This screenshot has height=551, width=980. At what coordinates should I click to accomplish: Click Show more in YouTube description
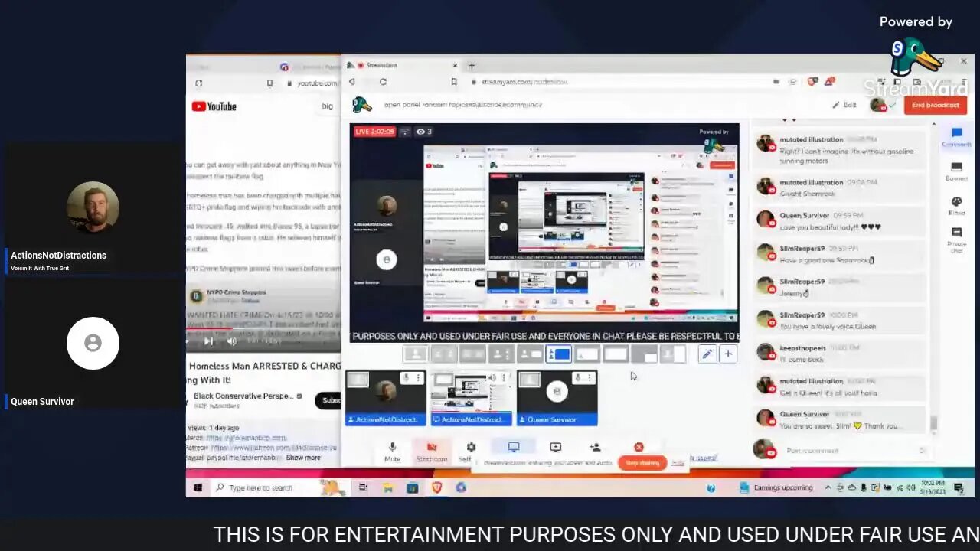pos(303,458)
